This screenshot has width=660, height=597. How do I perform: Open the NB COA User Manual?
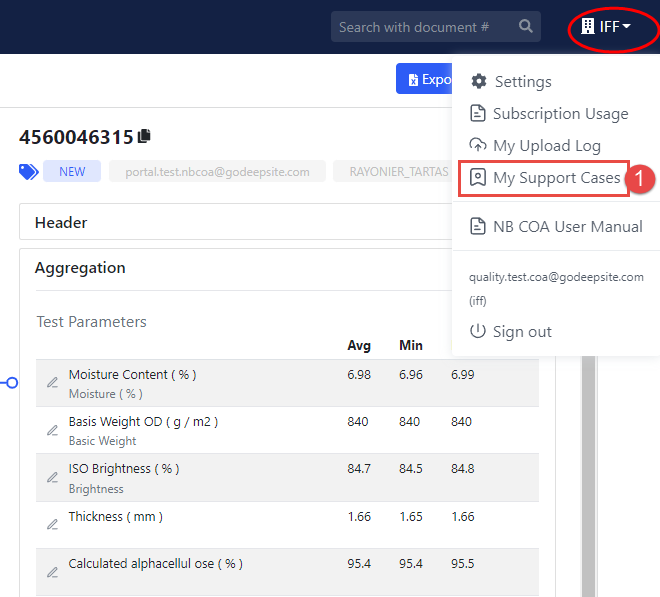click(x=567, y=227)
